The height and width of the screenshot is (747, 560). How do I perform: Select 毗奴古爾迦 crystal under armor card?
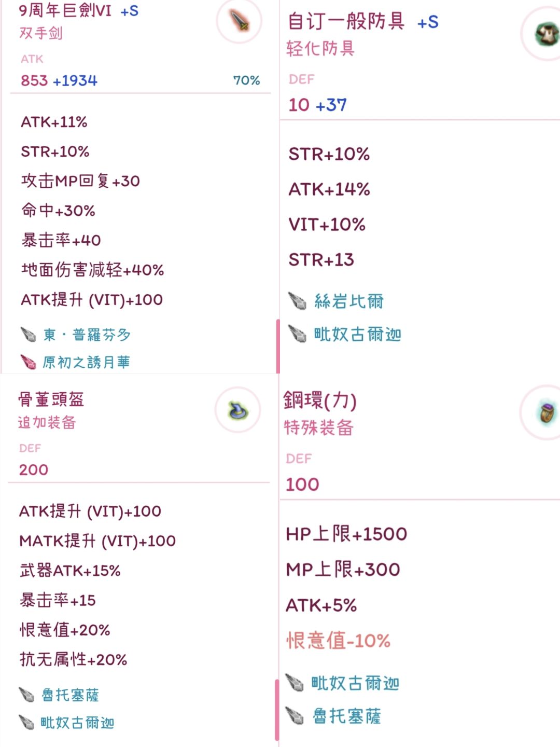[358, 335]
